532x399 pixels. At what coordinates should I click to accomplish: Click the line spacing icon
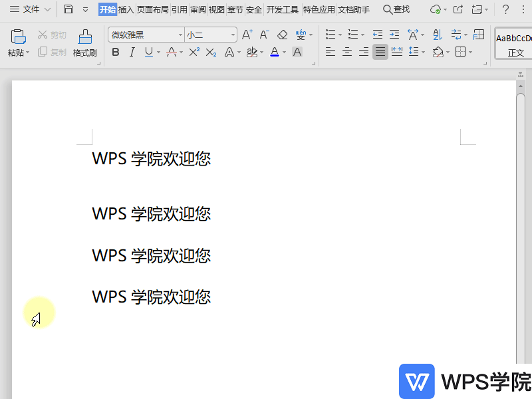414,53
